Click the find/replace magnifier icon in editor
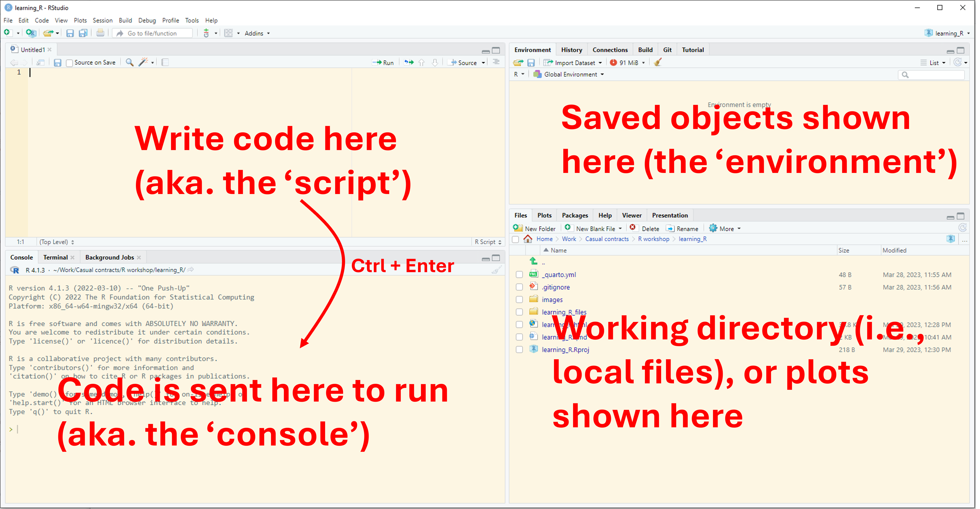Screen dimensions: 980x509 [x=129, y=62]
